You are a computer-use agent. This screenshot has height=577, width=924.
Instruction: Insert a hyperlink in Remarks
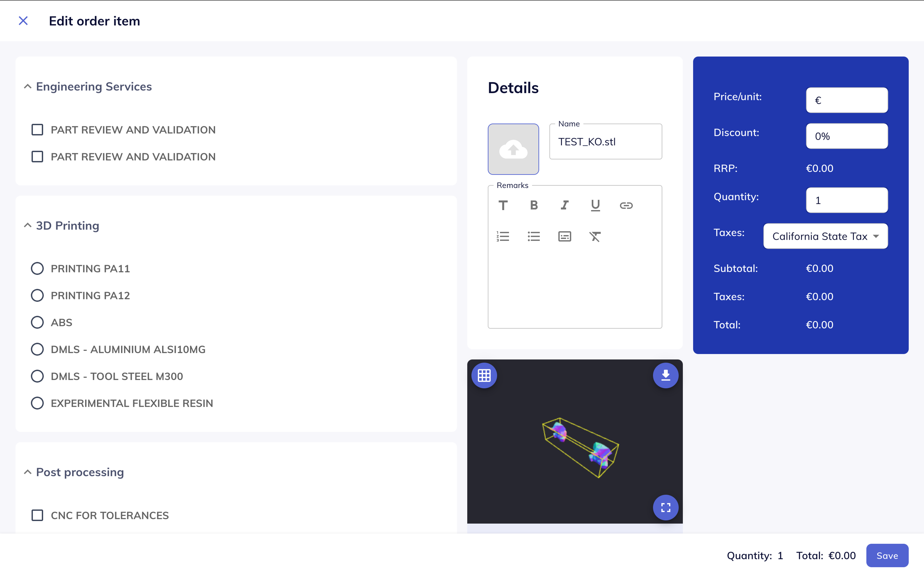(626, 205)
